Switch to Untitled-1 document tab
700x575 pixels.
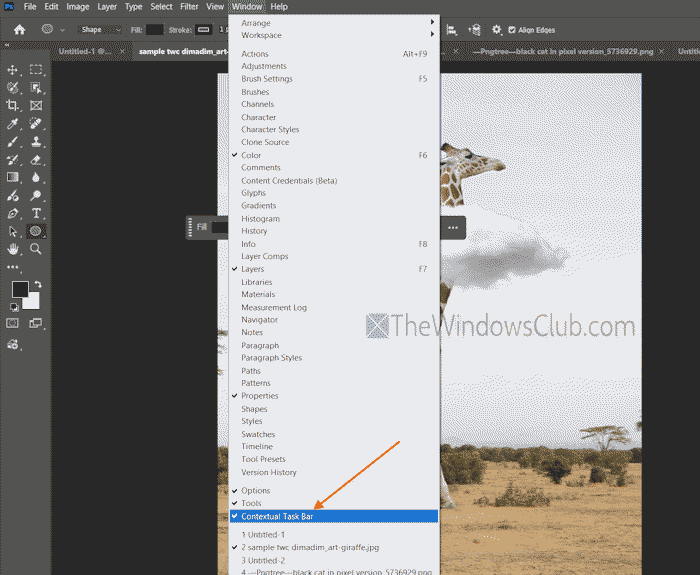pyautogui.click(x=85, y=51)
